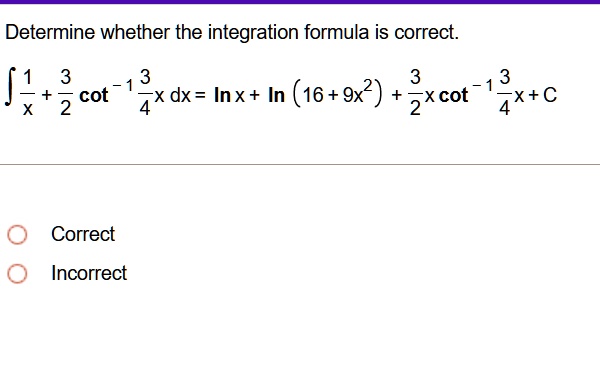
Task: Click the purple bar at the top
Action: pos(300,2)
